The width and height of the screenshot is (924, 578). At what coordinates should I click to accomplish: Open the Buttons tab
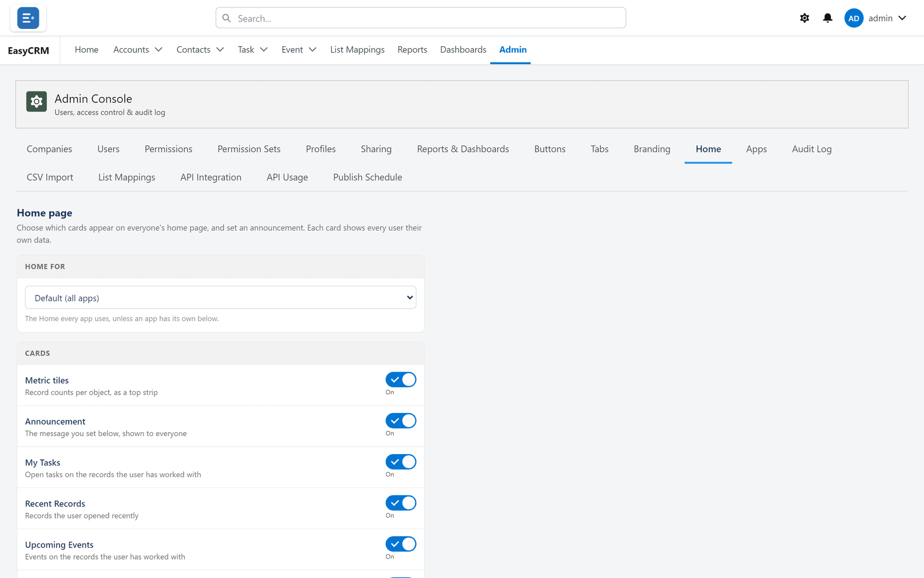(550, 149)
